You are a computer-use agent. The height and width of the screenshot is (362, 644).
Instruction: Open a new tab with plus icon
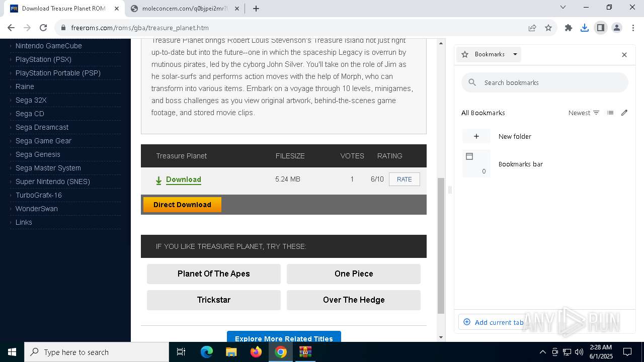256,8
